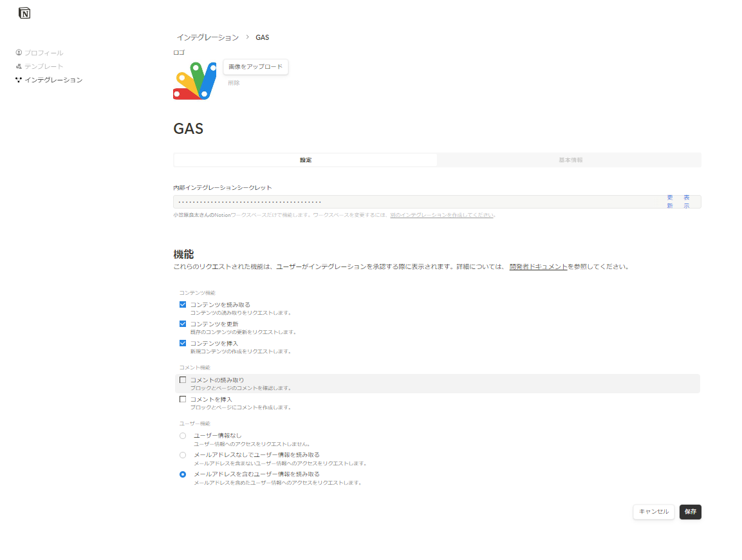Switch to the 基本情報 tab
The height and width of the screenshot is (560, 742).
[570, 160]
